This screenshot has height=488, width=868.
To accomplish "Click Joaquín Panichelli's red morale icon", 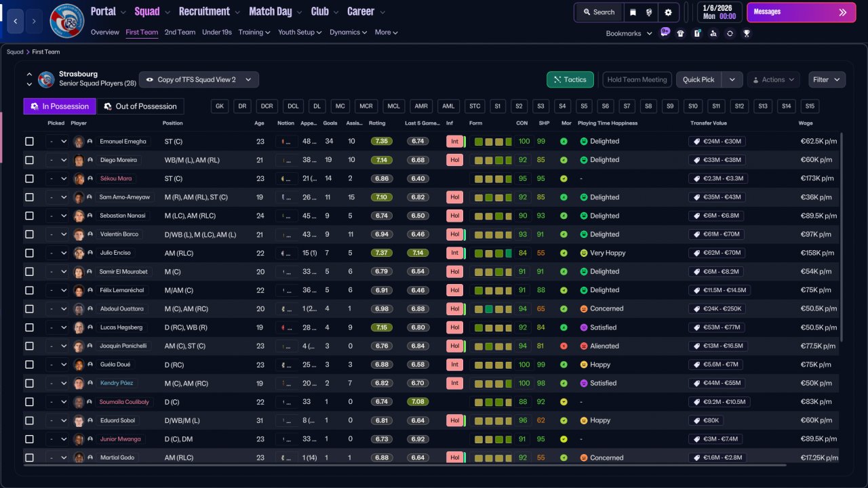I will 564,346.
